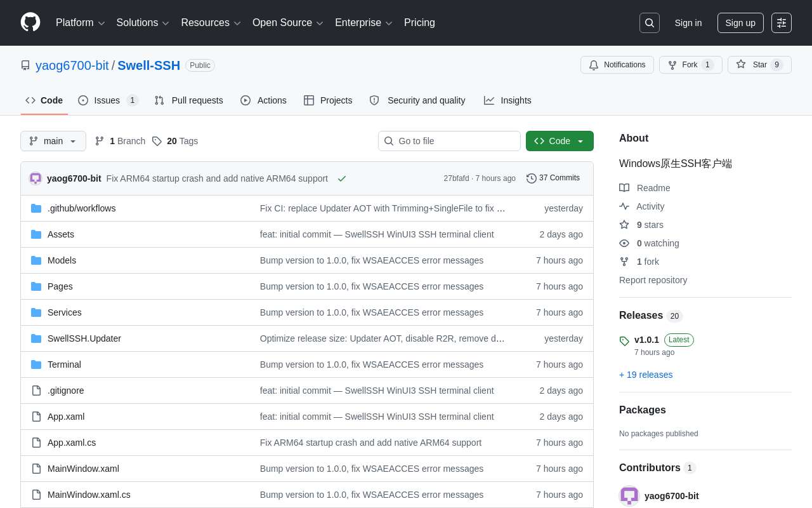
Task: Switch to the Insights tab
Action: [x=507, y=100]
